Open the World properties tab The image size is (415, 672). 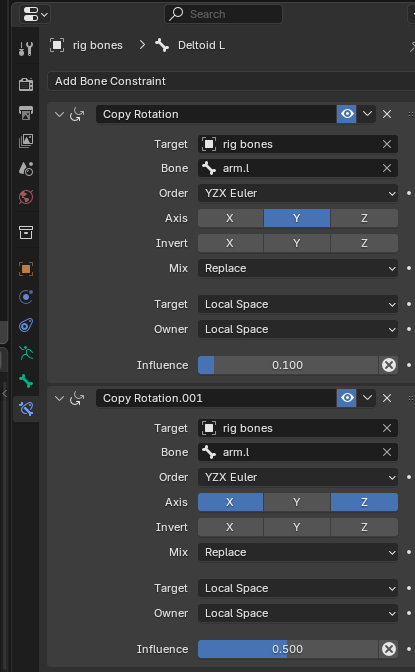(26, 197)
